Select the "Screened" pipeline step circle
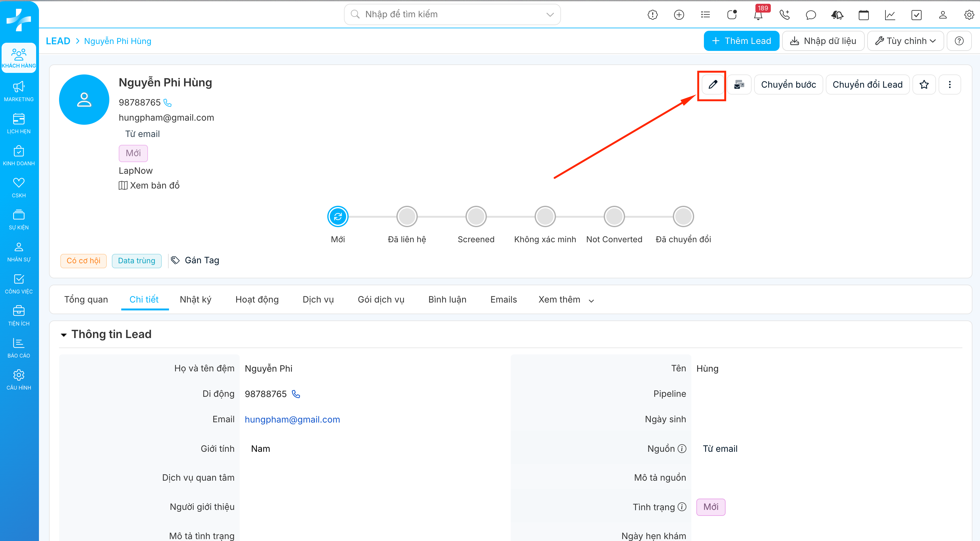This screenshot has height=541, width=980. coord(476,216)
